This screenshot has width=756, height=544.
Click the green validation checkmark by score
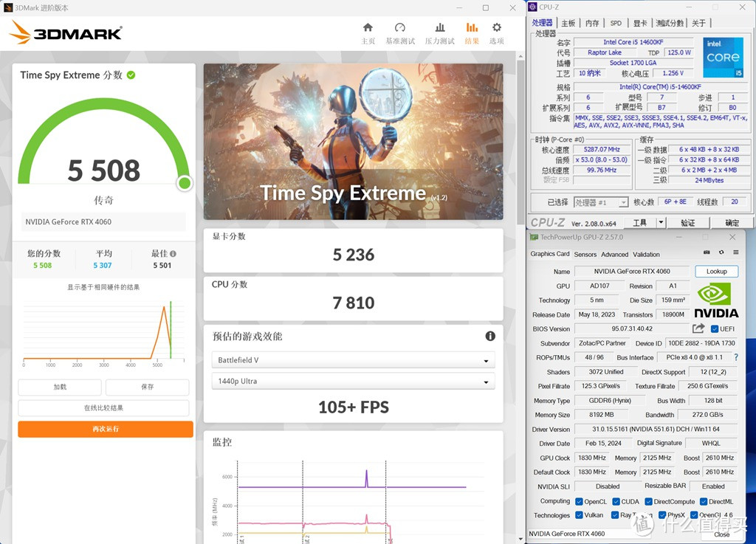(x=131, y=75)
